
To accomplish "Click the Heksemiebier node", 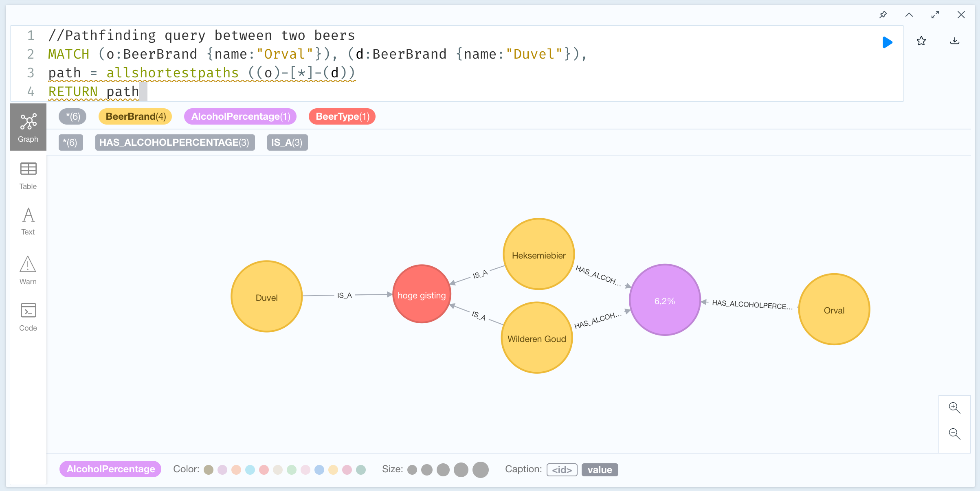I will coord(539,254).
